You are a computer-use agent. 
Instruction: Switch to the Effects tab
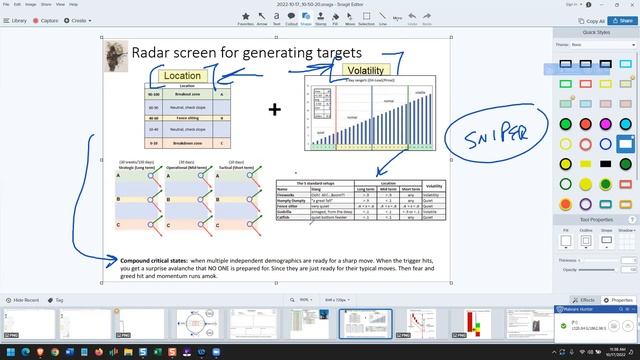583,300
